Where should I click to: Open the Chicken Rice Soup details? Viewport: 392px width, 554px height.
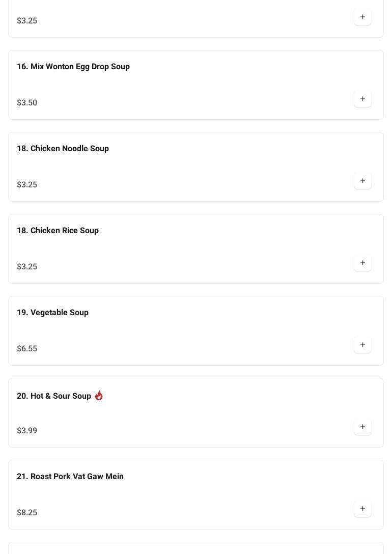(58, 231)
